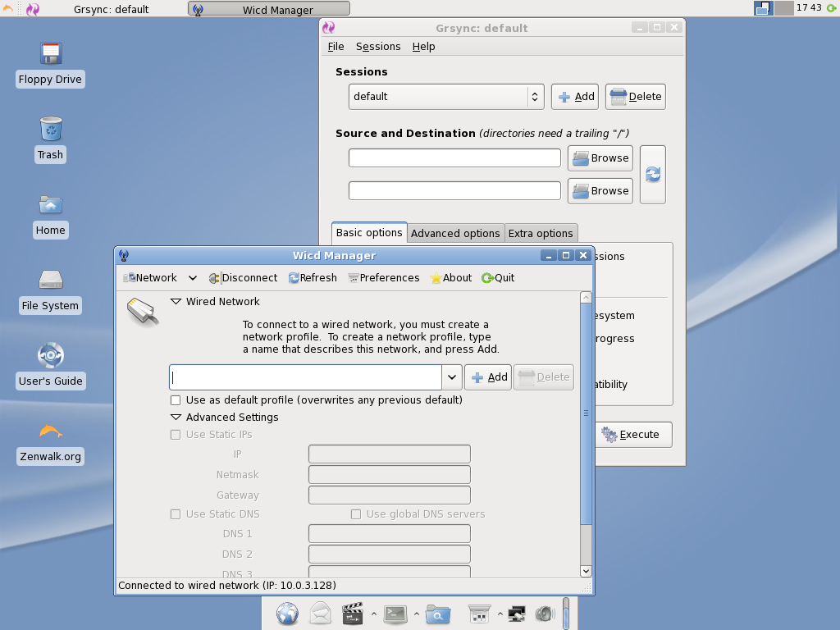Collapse the Advanced Settings section
Screen dimensions: 840x630
click(x=176, y=418)
